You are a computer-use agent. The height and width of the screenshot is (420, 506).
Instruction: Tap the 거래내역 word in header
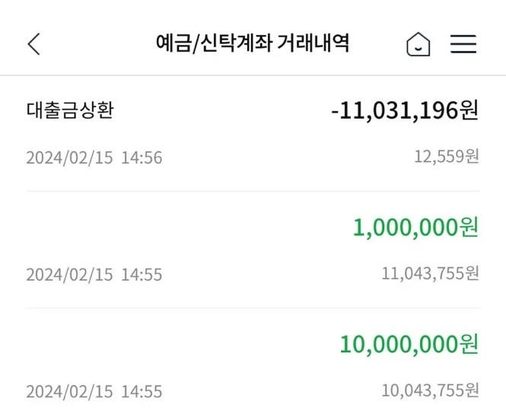tap(313, 43)
